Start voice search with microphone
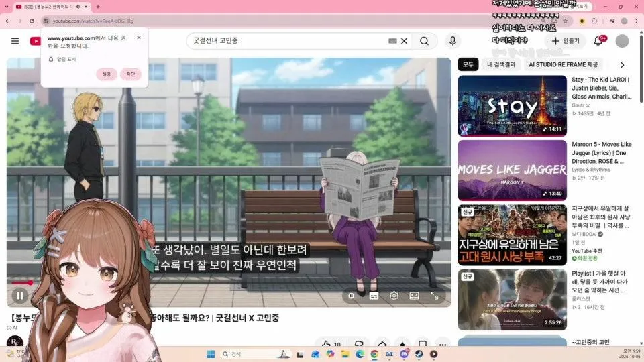Screen dimensions: 644x362 point(453,41)
